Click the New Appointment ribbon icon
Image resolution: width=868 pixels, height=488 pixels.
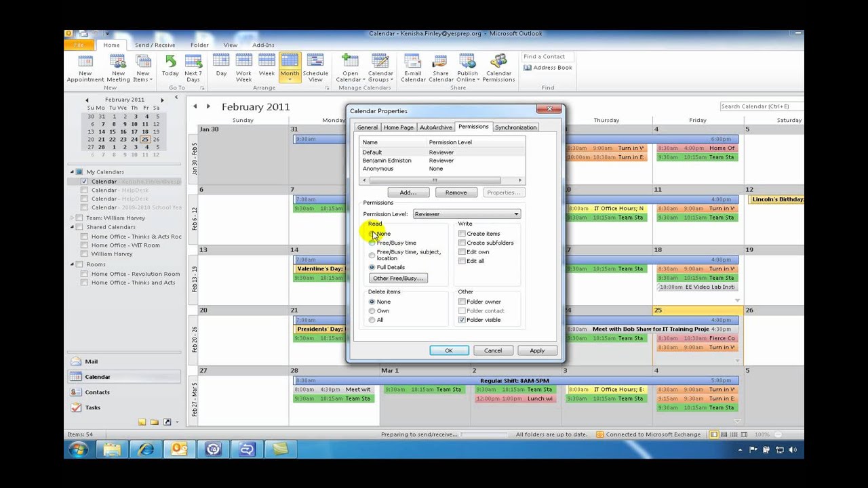tap(85, 68)
